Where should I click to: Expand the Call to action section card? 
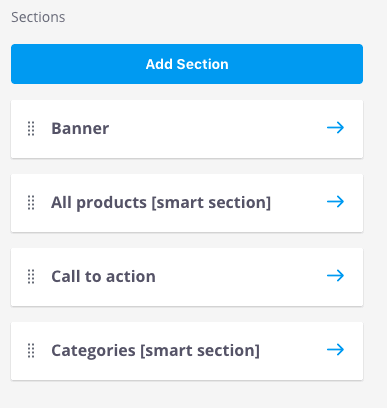tap(187, 277)
